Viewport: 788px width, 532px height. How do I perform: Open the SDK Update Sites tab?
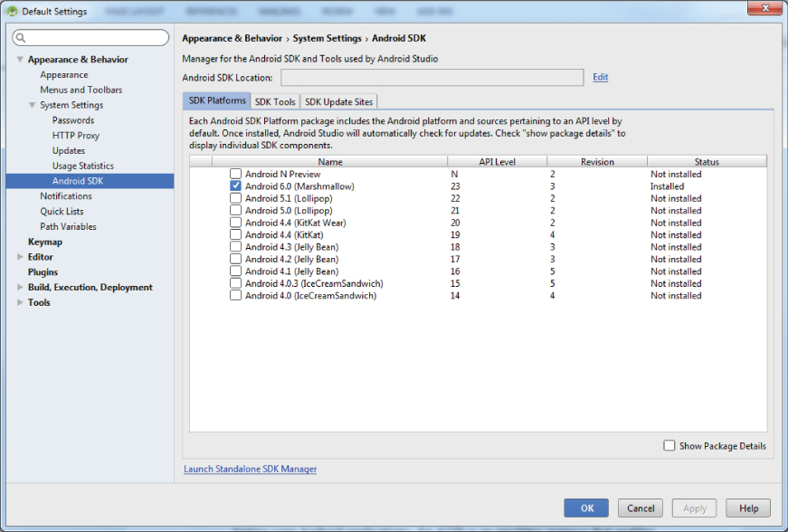338,101
